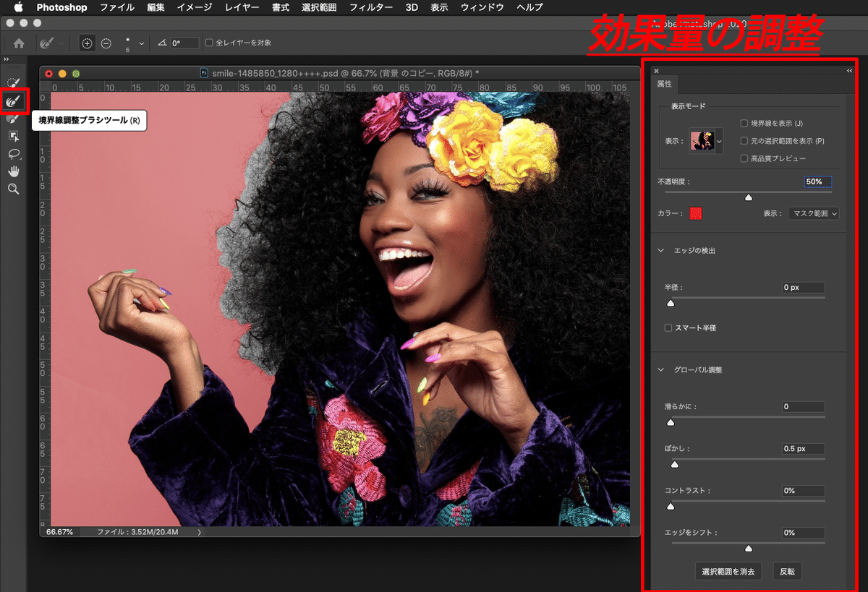Choose the add-to-selection plus mode

[87, 43]
